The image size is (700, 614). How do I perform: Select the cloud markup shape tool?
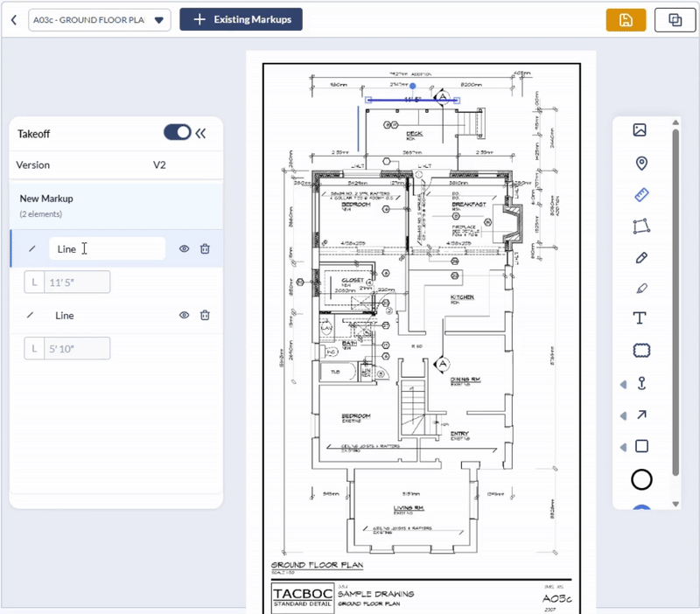(x=641, y=351)
